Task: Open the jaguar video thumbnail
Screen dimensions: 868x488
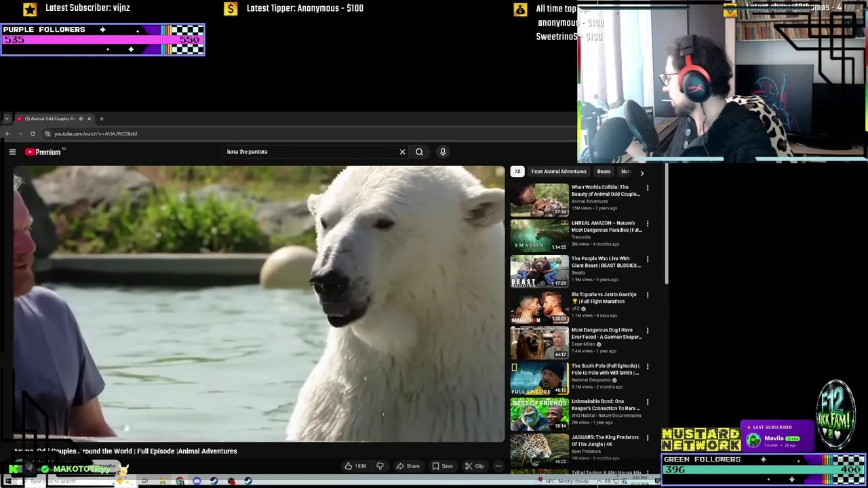Action: (x=540, y=450)
